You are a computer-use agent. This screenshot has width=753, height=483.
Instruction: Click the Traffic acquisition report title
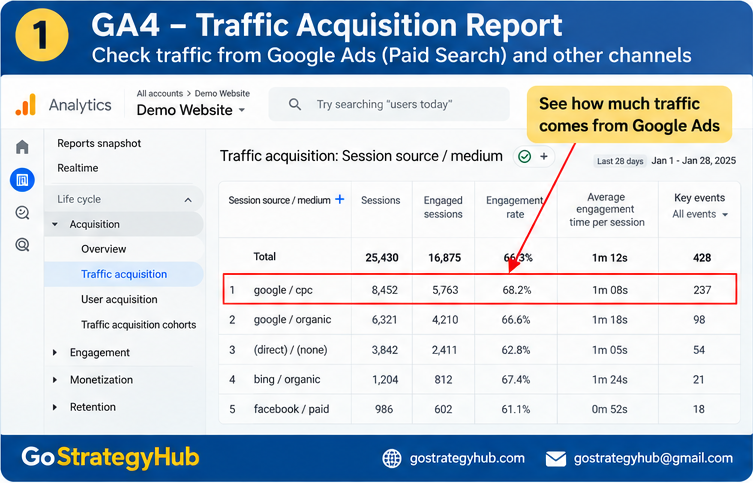361,156
